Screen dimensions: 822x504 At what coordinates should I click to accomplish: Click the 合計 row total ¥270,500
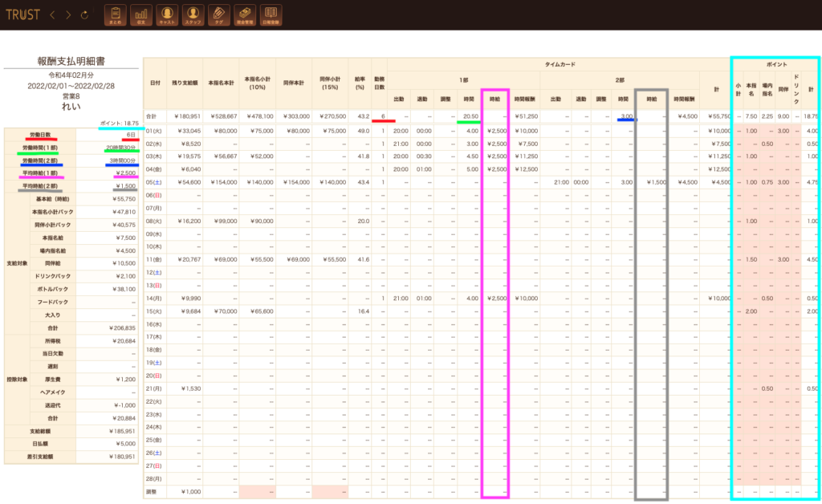(334, 116)
